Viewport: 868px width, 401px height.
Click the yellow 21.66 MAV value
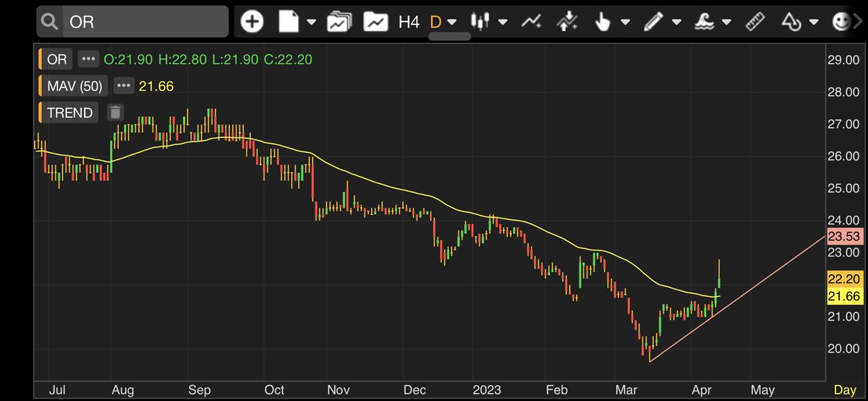pyautogui.click(x=158, y=86)
